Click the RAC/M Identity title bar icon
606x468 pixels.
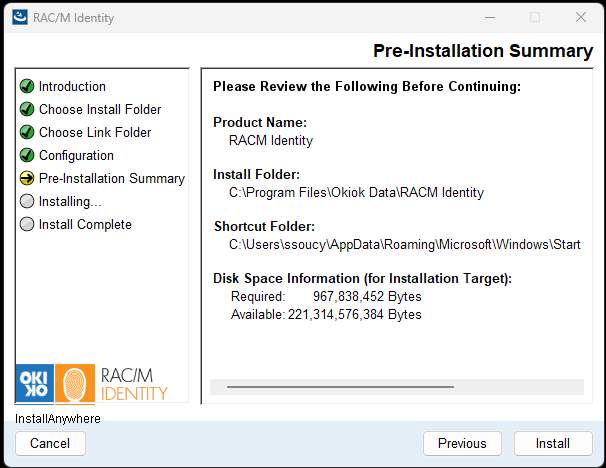tap(19, 17)
